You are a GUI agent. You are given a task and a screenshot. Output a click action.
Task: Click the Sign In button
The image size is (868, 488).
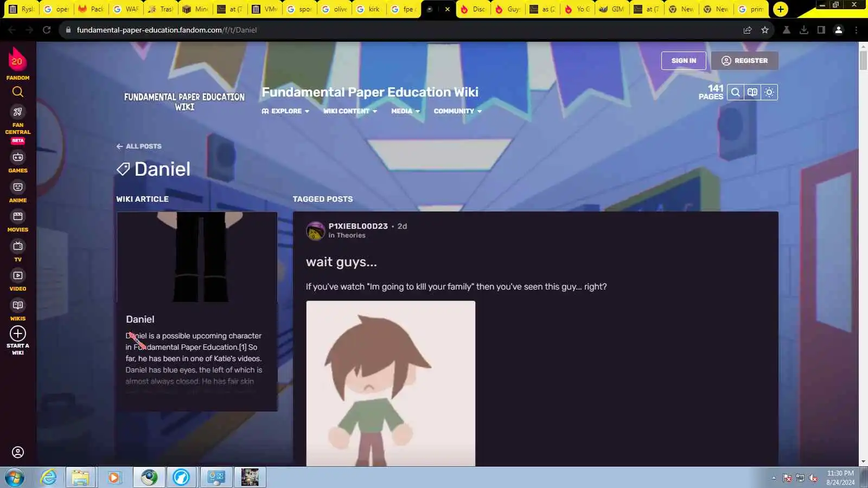tap(684, 61)
